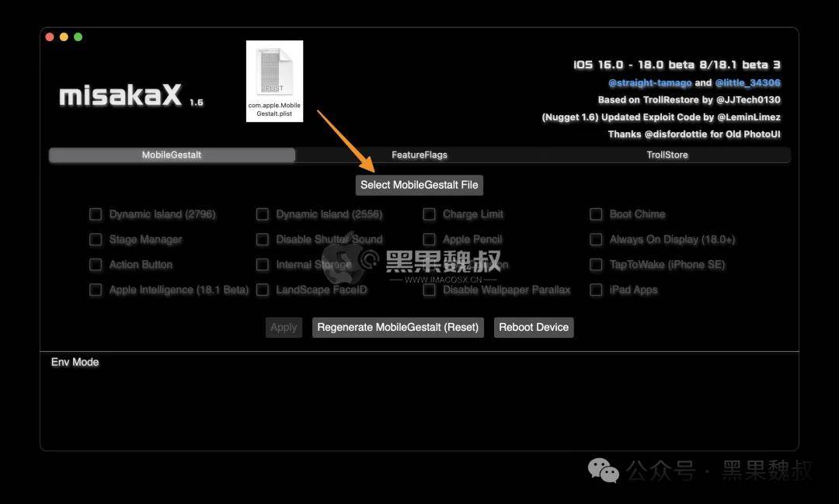The image size is (839, 504).
Task: Toggle the Internal Storage checkbox
Action: click(x=263, y=264)
